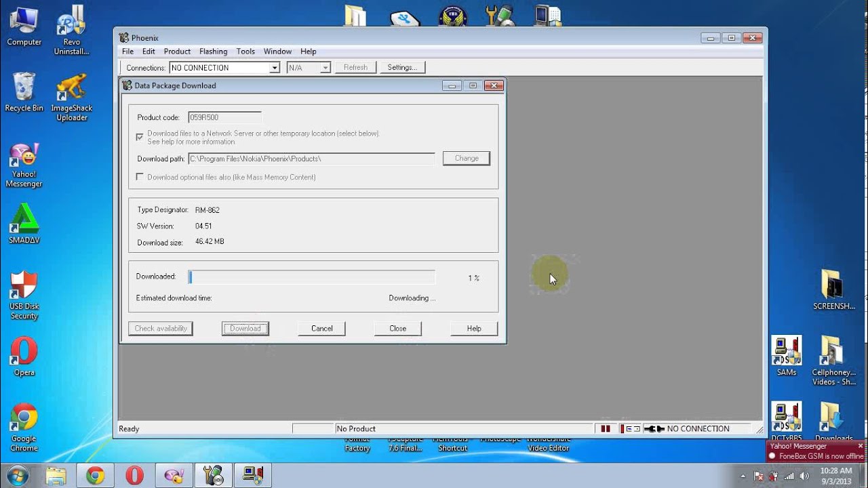This screenshot has width=868, height=488.
Task: Open the SAMs desktop shortcut
Action: (x=787, y=357)
